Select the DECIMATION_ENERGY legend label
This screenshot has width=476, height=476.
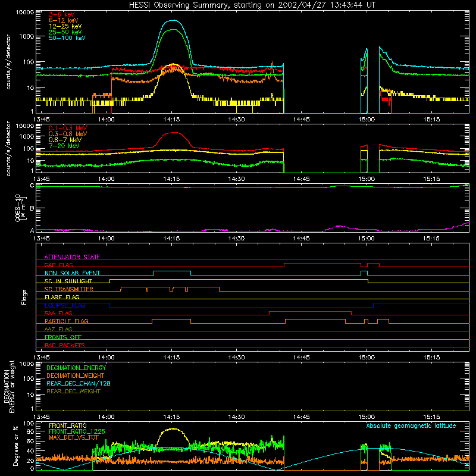[x=76, y=368]
